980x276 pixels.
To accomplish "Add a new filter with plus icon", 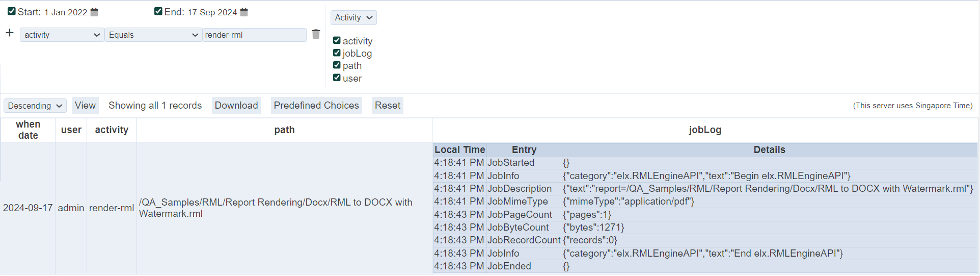I will 10,33.
